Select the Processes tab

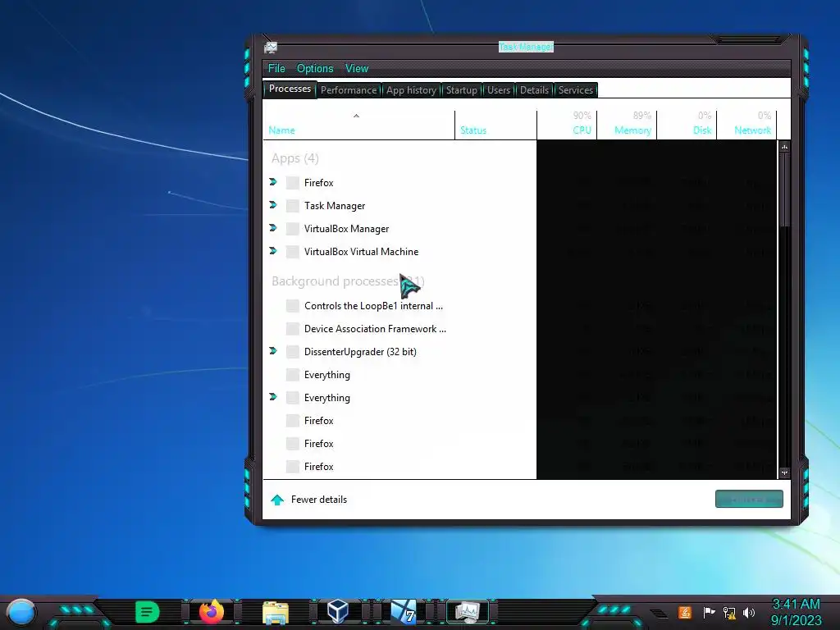pos(290,89)
